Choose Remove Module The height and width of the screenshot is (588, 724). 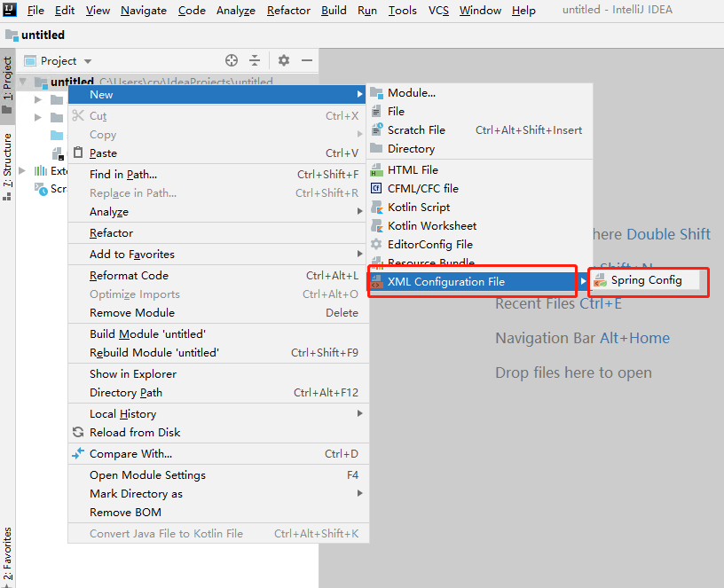[x=218, y=312]
